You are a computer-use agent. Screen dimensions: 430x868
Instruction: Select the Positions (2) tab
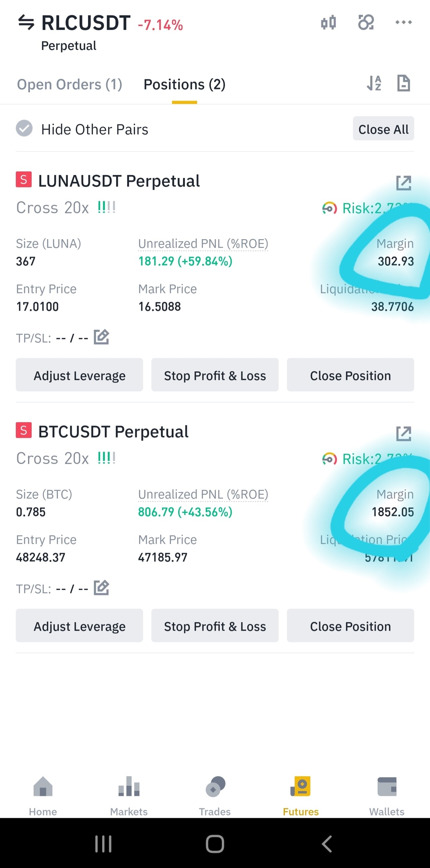click(x=184, y=84)
